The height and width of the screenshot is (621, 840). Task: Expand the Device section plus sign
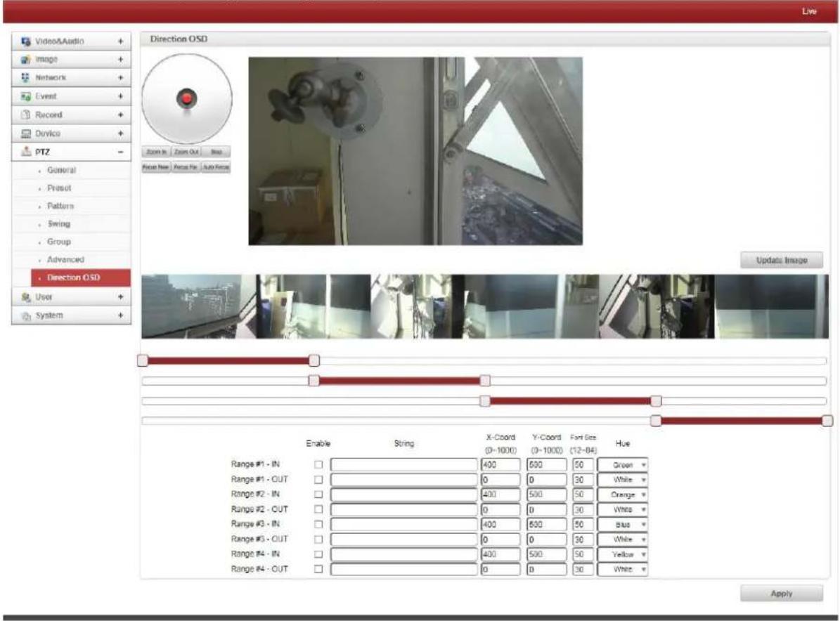[120, 133]
